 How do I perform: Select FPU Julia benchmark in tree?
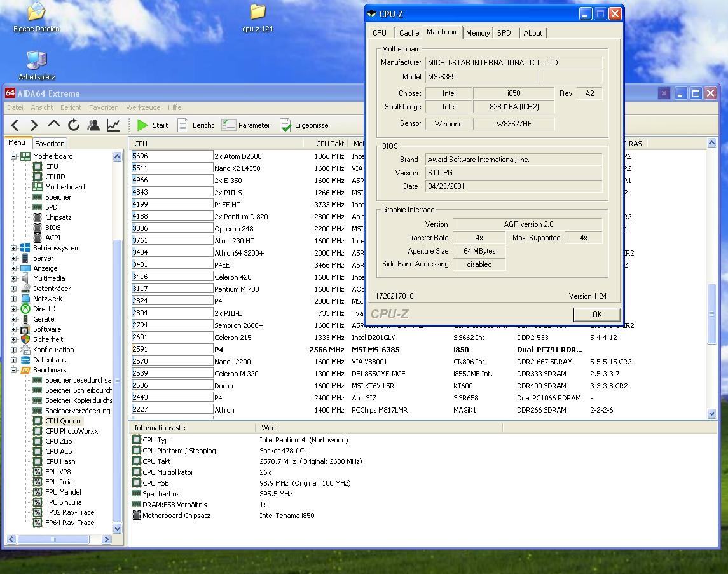point(58,482)
